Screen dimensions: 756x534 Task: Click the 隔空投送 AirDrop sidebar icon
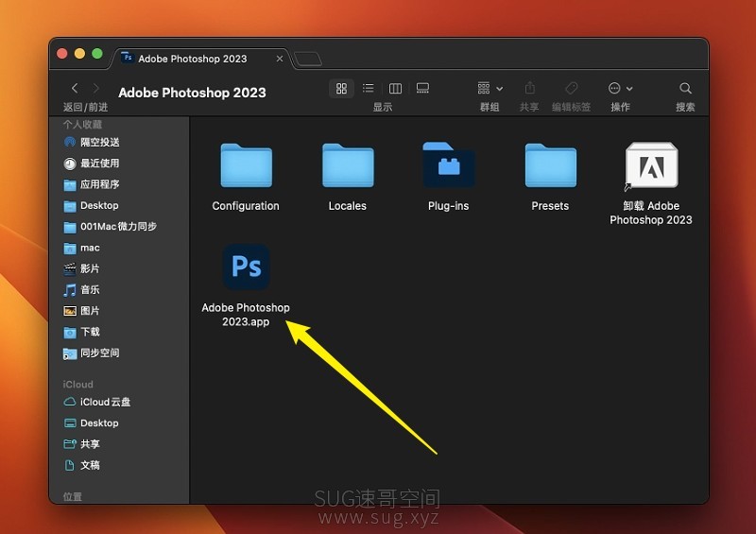coord(70,143)
